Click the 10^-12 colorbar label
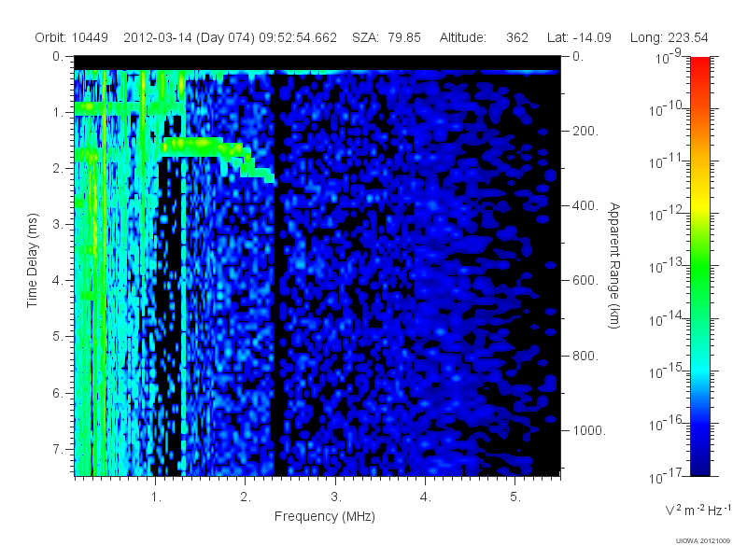747x560 pixels. tap(666, 214)
